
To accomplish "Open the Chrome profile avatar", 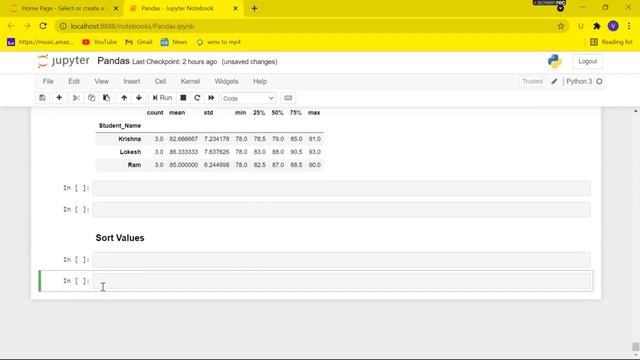I will 613,26.
